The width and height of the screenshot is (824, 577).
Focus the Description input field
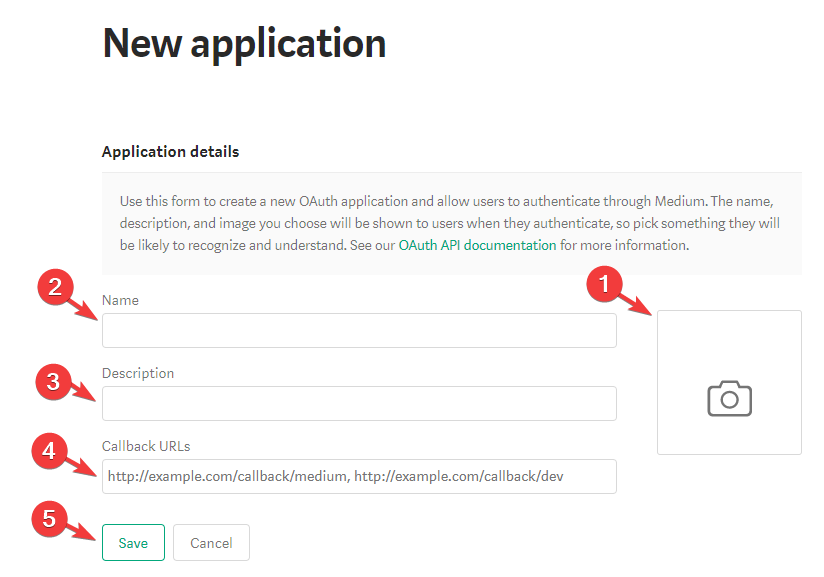[x=359, y=404]
